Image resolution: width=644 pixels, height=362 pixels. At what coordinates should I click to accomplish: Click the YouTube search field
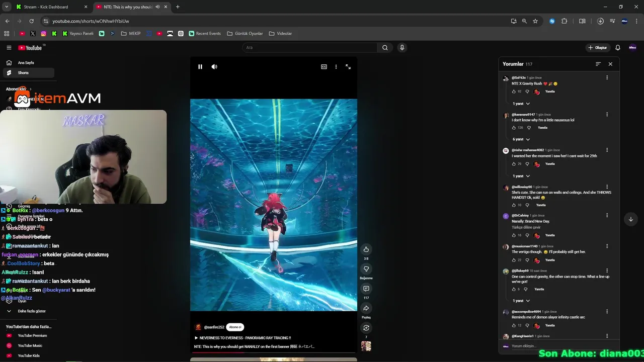309,48
